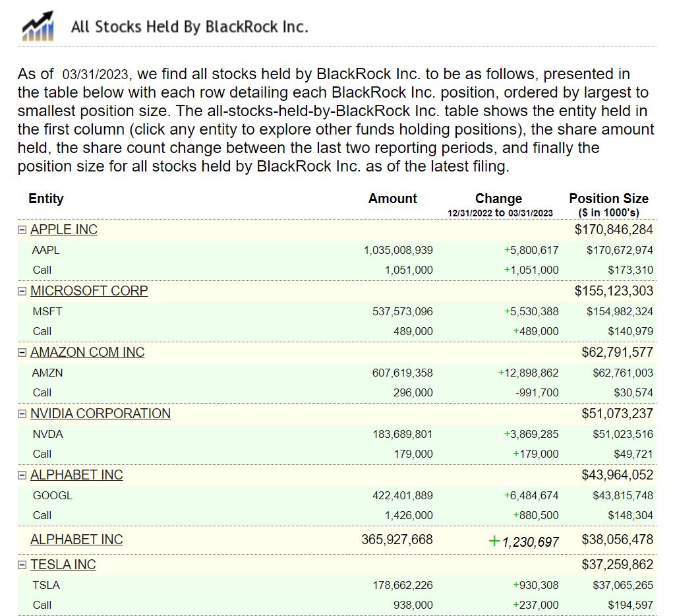
Task: Click the Amount column header
Action: click(x=393, y=199)
